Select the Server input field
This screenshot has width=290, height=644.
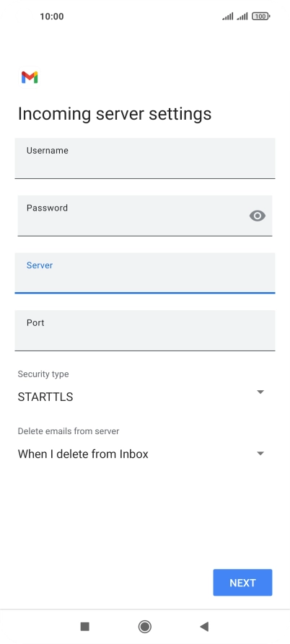point(144,273)
